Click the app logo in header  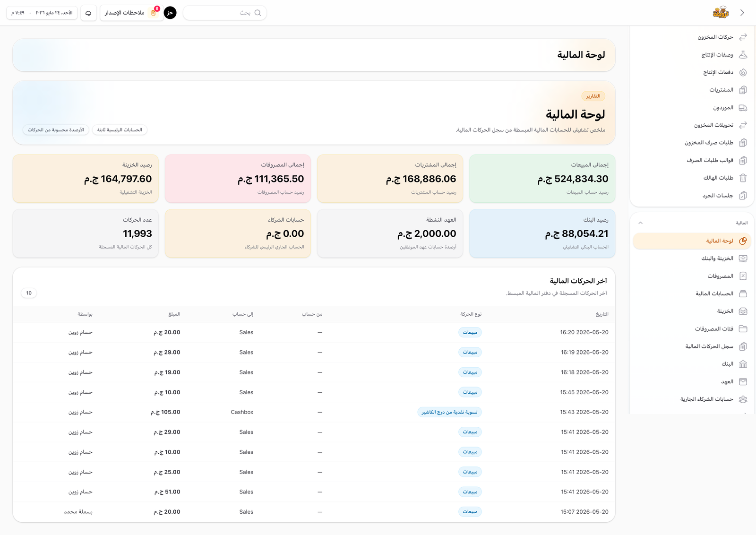tap(721, 13)
